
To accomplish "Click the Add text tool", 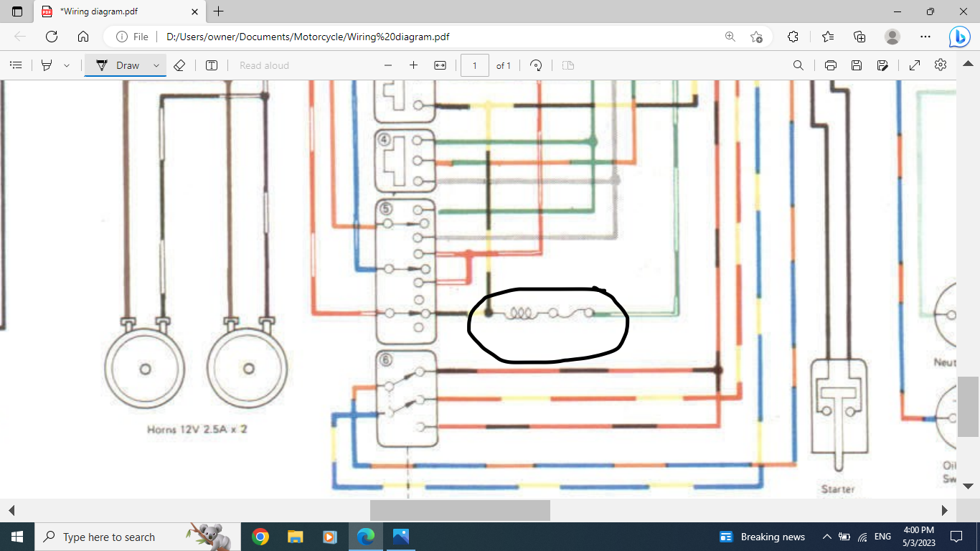I will click(212, 65).
